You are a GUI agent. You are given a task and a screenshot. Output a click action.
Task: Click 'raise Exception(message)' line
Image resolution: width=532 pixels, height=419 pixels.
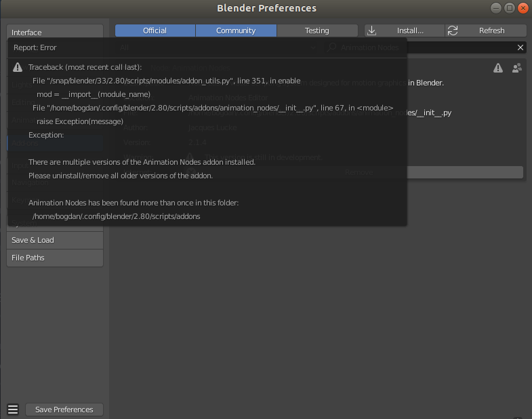point(80,121)
